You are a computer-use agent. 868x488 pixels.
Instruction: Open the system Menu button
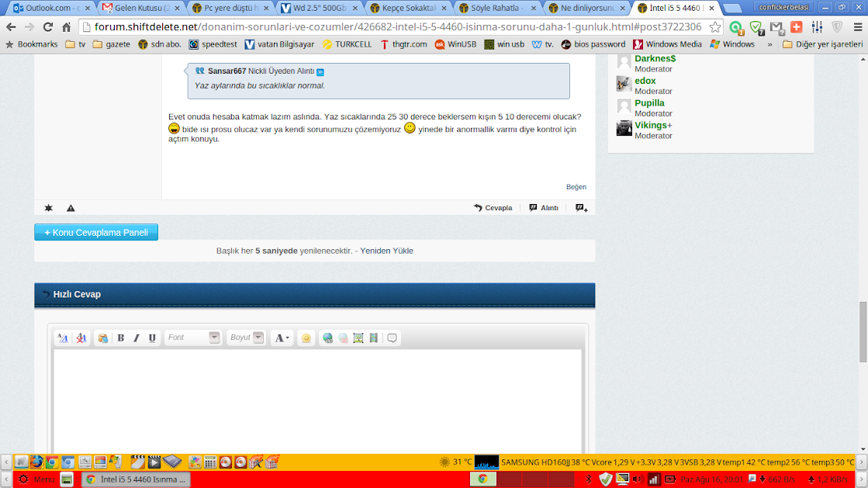[x=36, y=479]
